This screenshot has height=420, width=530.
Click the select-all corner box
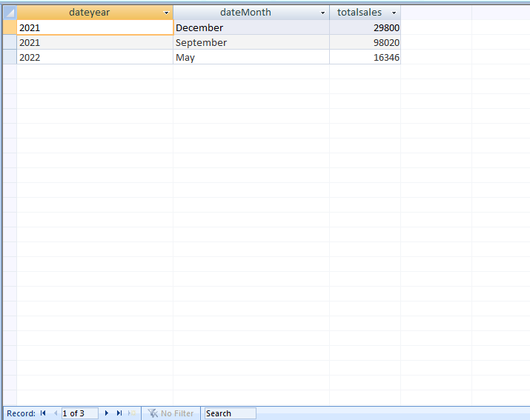coord(10,13)
